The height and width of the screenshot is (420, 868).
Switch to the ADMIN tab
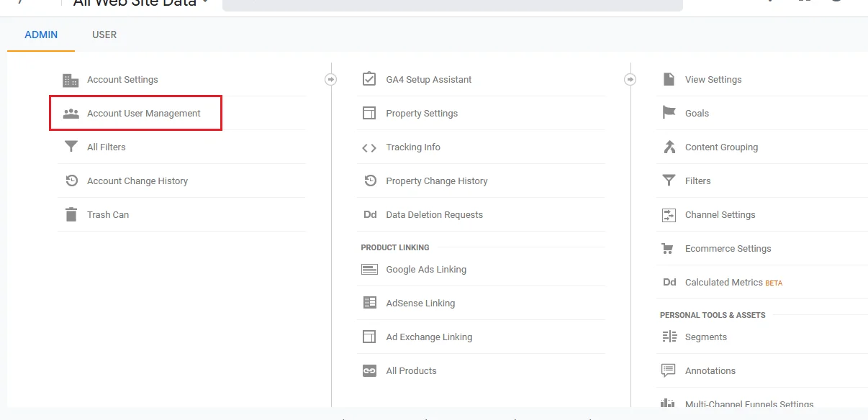41,35
